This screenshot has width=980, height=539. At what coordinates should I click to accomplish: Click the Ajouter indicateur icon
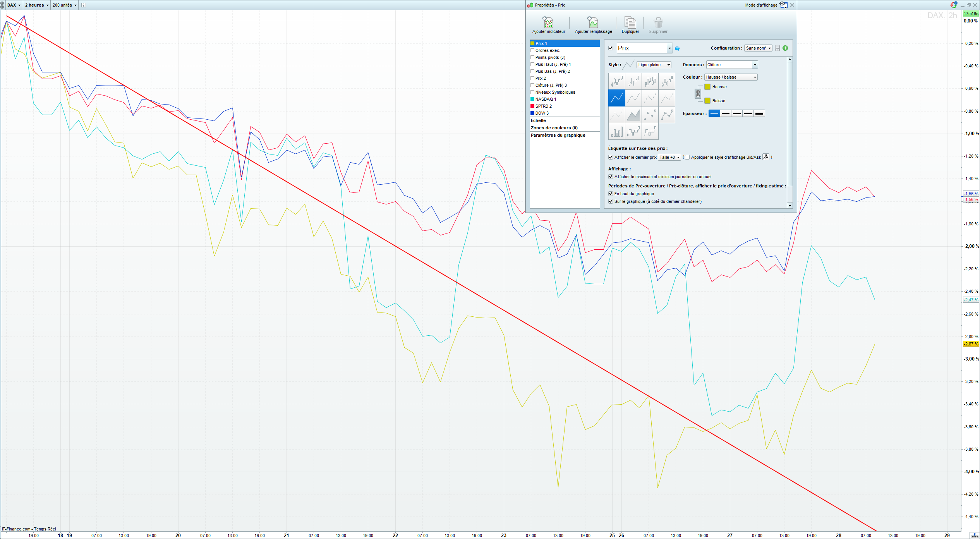(x=548, y=22)
